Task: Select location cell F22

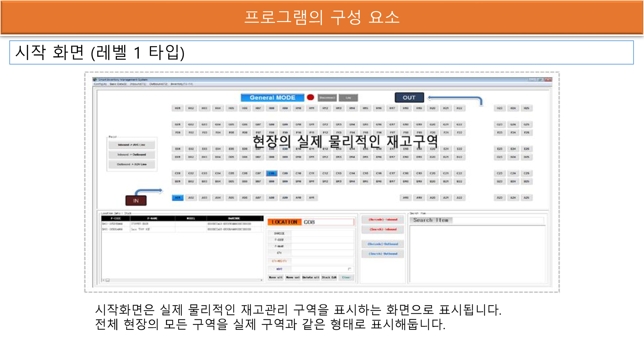Action: pos(460,133)
